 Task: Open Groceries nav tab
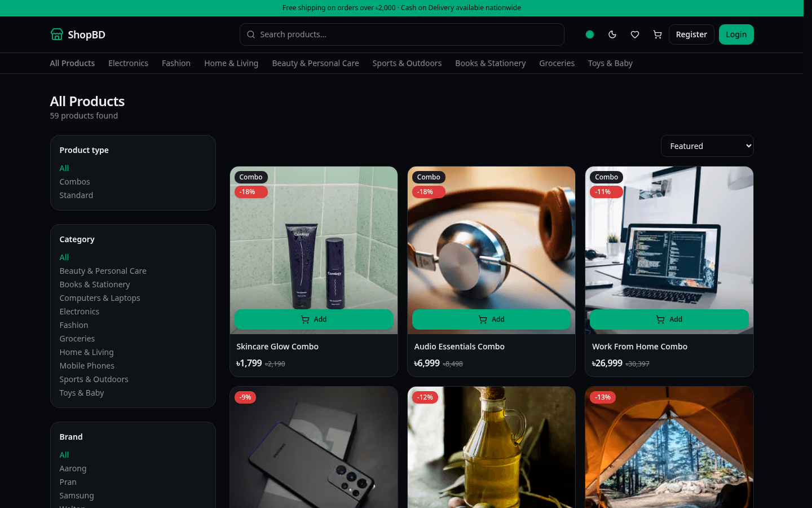557,63
